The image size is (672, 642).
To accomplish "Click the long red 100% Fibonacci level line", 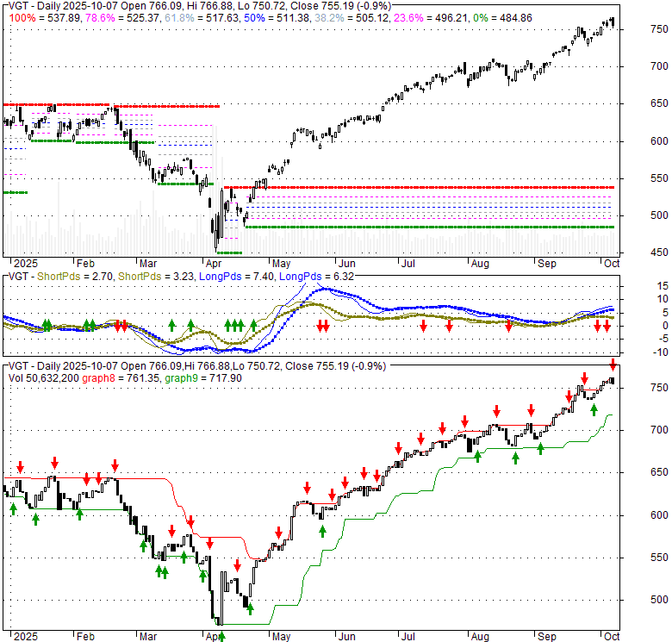I will coord(420,187).
